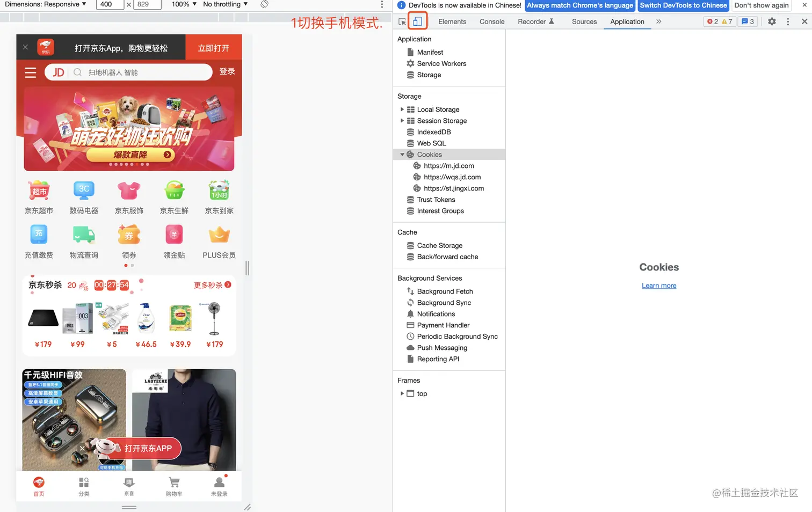Open the zoom 100% dropdown
The height and width of the screenshot is (512, 812).
(x=184, y=4)
